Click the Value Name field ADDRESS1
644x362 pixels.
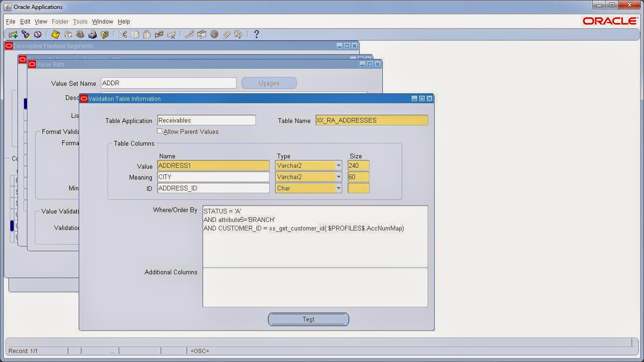213,165
